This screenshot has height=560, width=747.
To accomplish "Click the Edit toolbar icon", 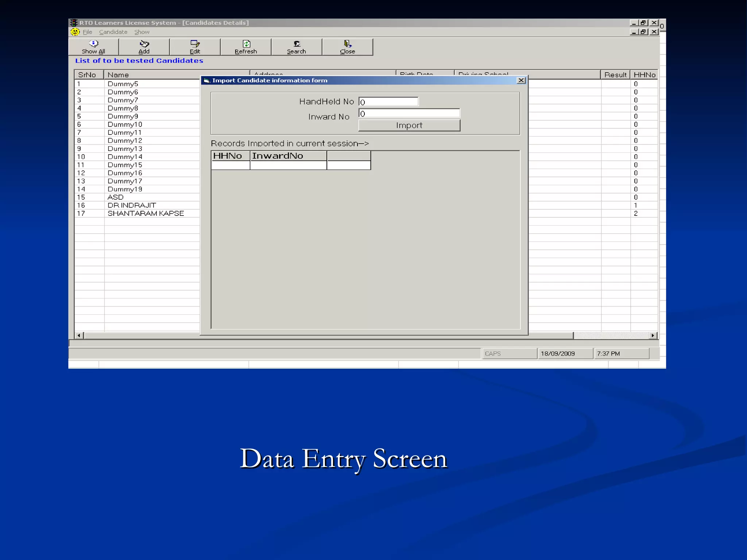I will tap(195, 44).
